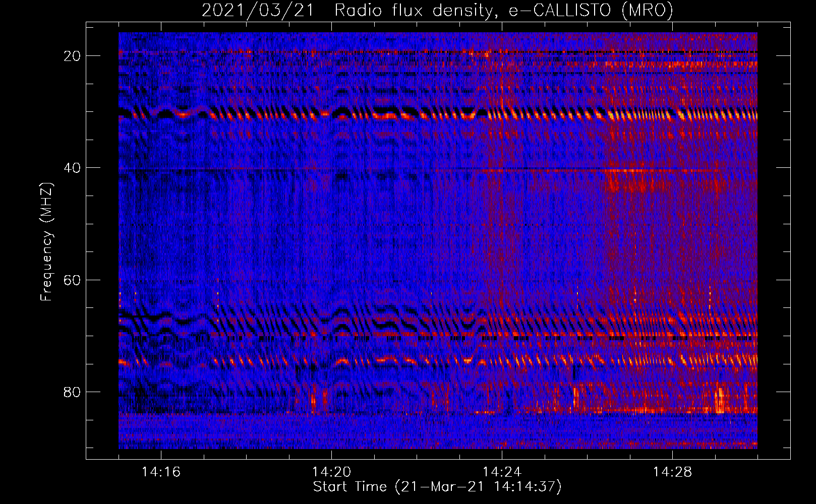Click the frequency tick label '80'
816x504 pixels.
pos(72,392)
